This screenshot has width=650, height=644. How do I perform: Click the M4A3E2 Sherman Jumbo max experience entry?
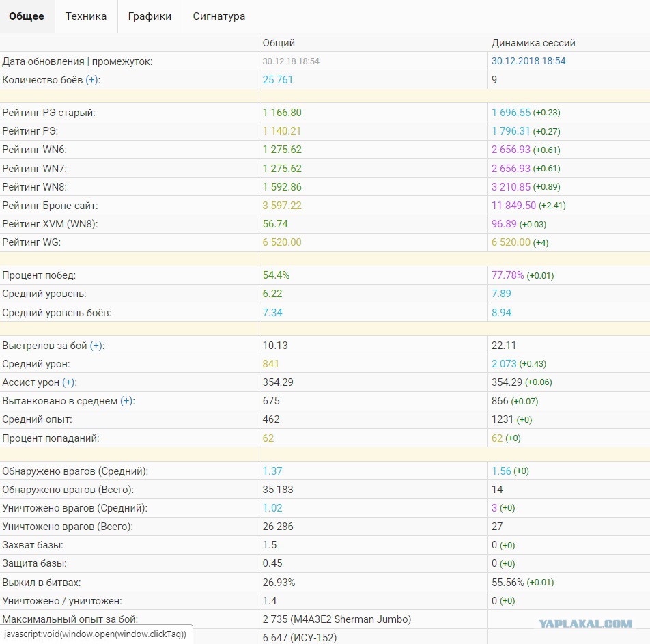point(337,619)
